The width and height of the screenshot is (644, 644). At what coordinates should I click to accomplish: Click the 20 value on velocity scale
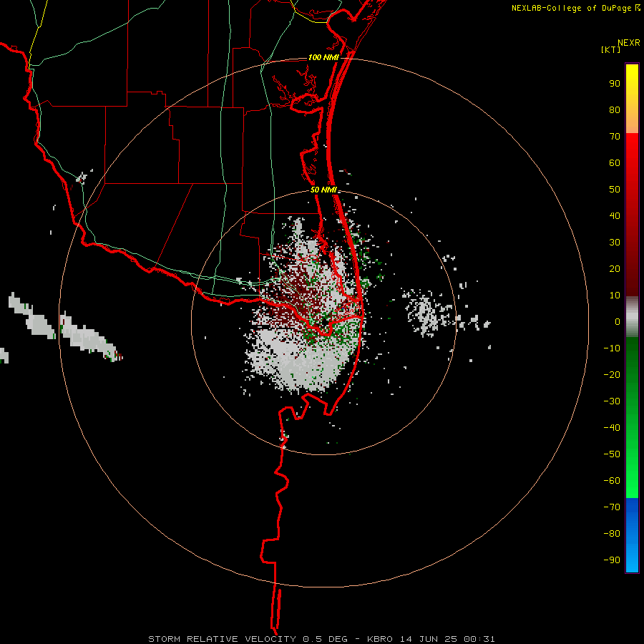pos(615,268)
